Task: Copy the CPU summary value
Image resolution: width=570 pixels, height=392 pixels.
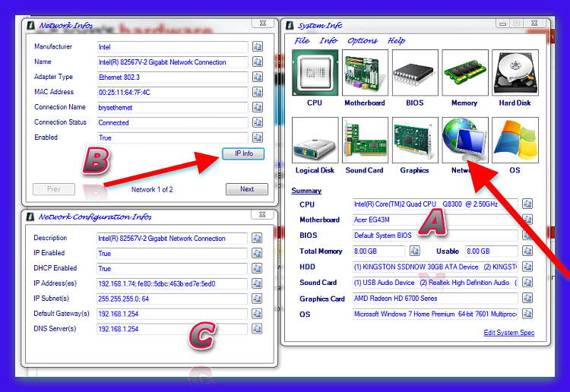Action: pos(527,204)
